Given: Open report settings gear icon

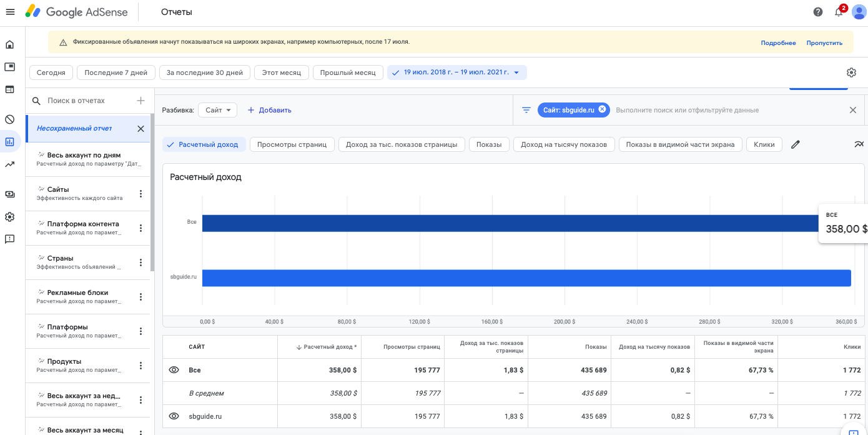Looking at the screenshot, I should pos(851,72).
